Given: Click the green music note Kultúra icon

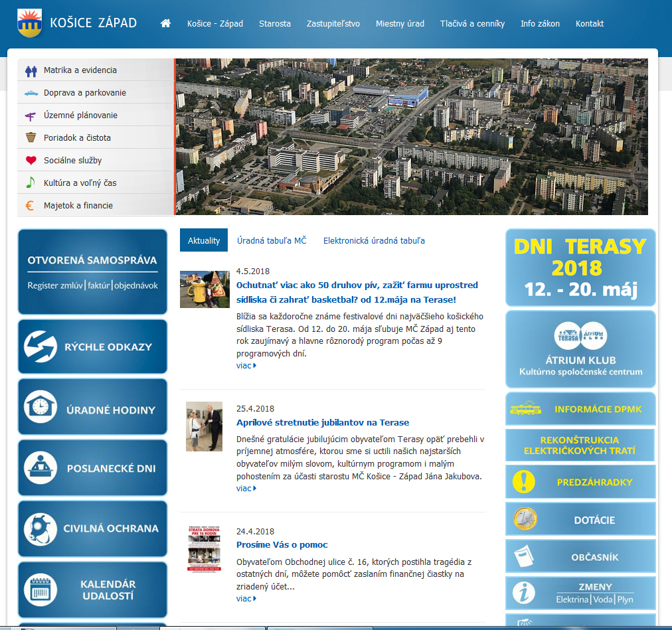Looking at the screenshot, I should [x=31, y=183].
